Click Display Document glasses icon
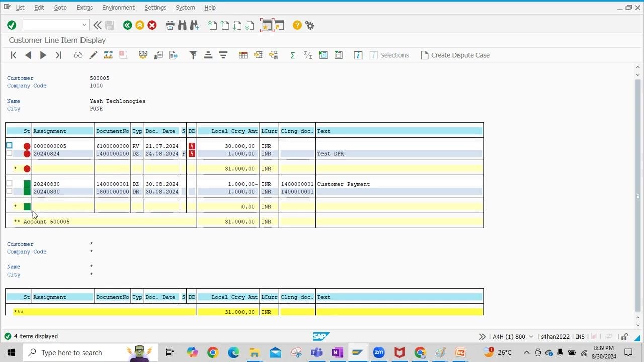This screenshot has width=644, height=362. [x=78, y=55]
